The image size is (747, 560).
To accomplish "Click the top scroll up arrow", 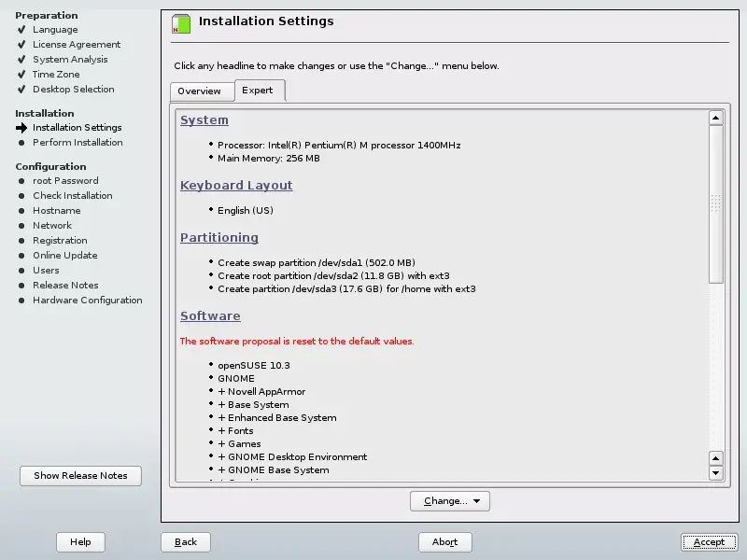I will pyautogui.click(x=715, y=118).
